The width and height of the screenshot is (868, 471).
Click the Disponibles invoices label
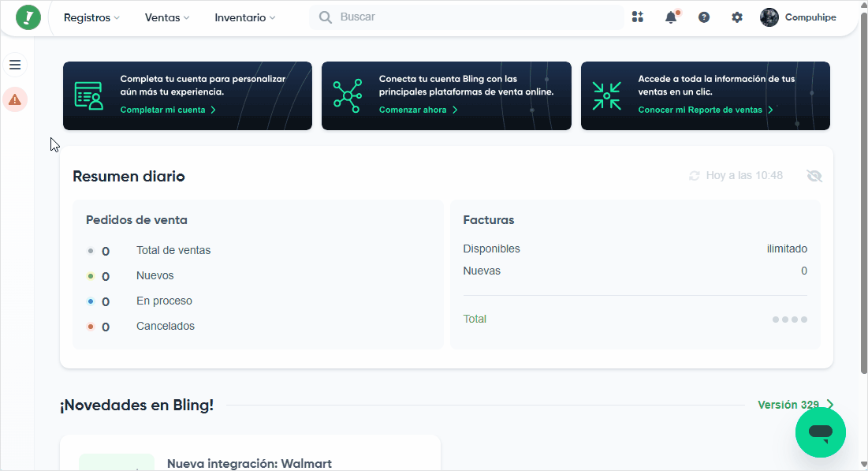[492, 249]
